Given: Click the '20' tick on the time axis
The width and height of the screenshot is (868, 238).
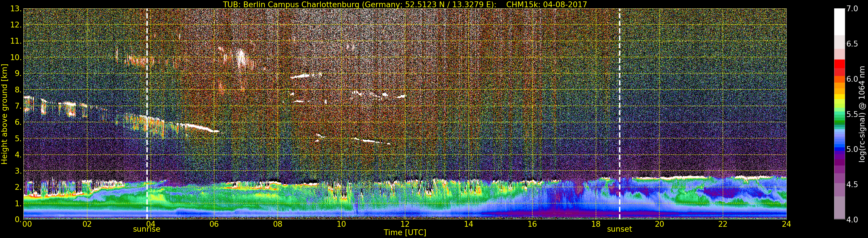Looking at the screenshot, I should click(659, 224).
